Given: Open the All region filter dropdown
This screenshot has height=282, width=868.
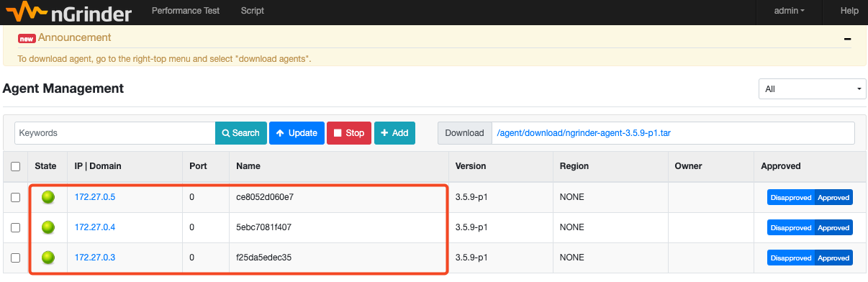Looking at the screenshot, I should (813, 88).
